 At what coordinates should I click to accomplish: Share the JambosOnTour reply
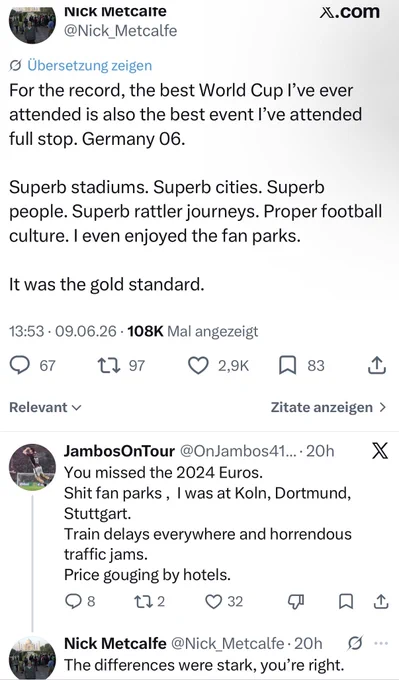coord(380,601)
